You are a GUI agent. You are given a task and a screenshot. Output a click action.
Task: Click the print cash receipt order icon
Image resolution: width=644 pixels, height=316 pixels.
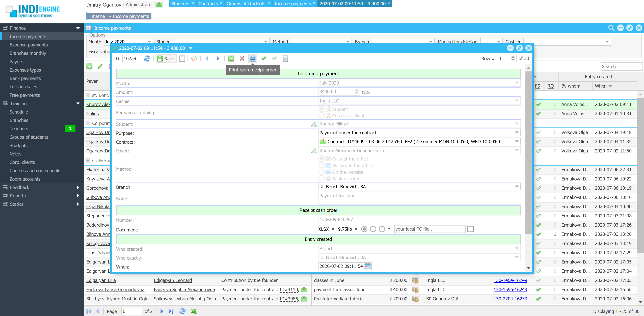(x=253, y=59)
